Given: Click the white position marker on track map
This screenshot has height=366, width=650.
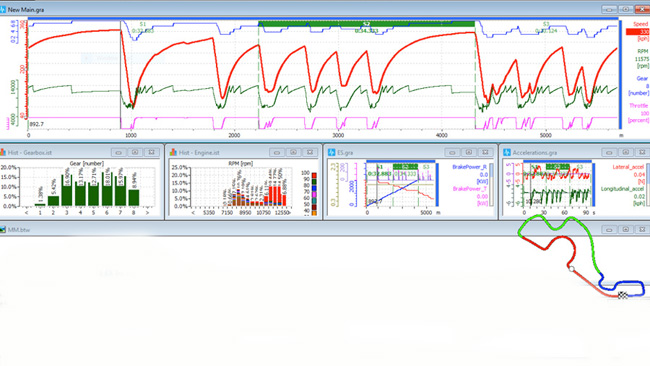Looking at the screenshot, I should click(572, 269).
